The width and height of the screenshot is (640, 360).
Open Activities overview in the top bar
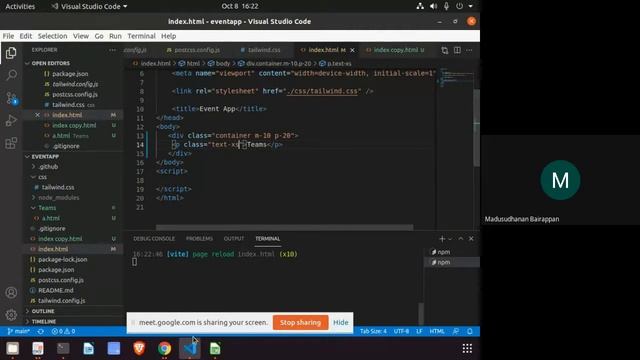click(20, 6)
